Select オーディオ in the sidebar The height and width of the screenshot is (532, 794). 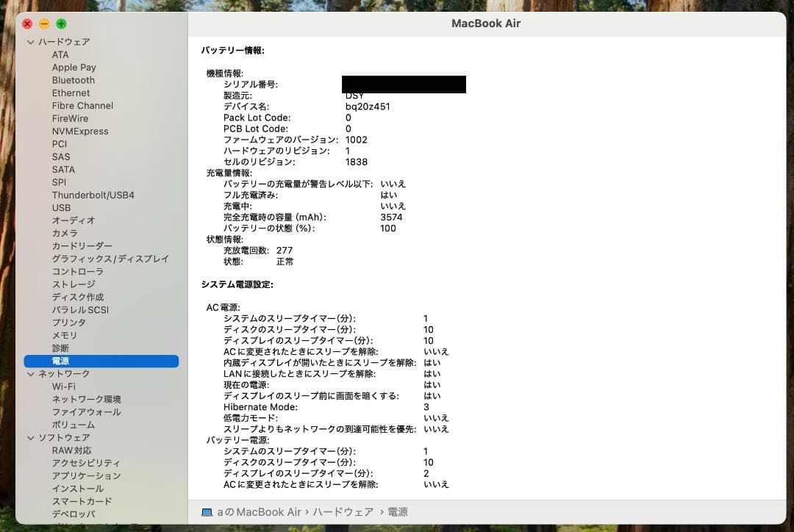[74, 220]
